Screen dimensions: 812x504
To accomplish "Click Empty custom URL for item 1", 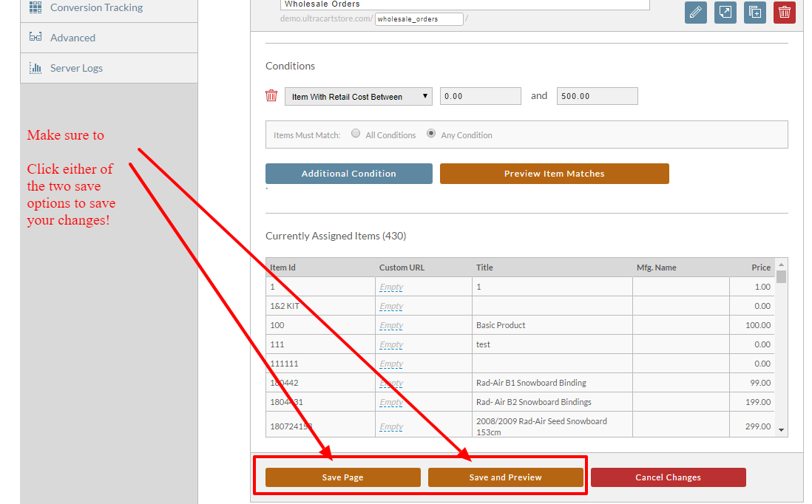I will click(391, 287).
